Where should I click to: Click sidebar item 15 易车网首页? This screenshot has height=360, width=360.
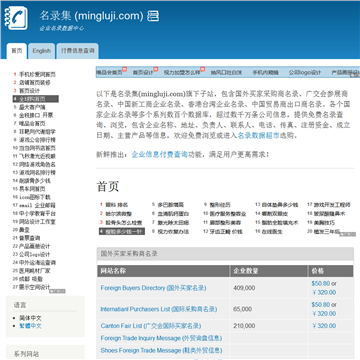tap(32, 189)
